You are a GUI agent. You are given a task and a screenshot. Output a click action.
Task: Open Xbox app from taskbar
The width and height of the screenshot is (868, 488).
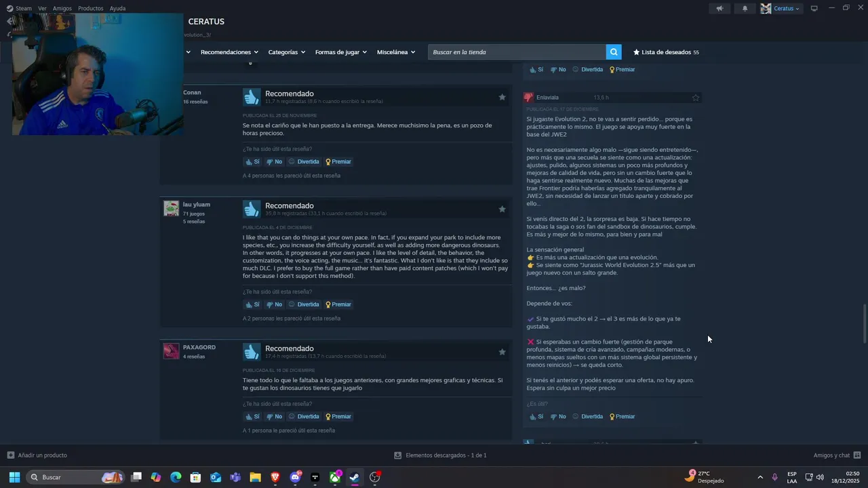click(x=335, y=477)
